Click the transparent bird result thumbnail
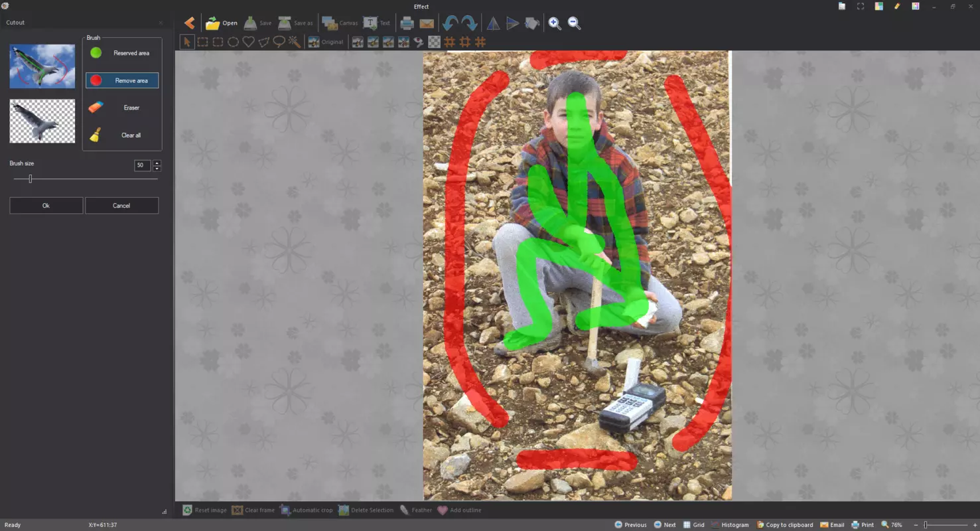 (42, 121)
